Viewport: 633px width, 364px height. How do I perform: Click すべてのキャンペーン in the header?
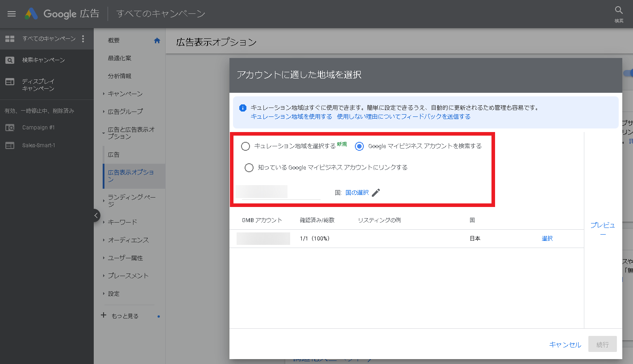point(161,14)
